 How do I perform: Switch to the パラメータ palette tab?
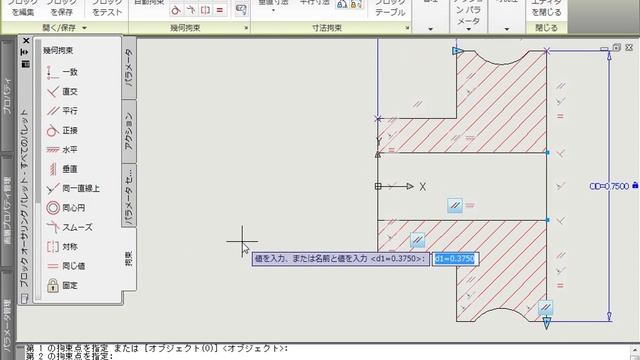click(129, 67)
